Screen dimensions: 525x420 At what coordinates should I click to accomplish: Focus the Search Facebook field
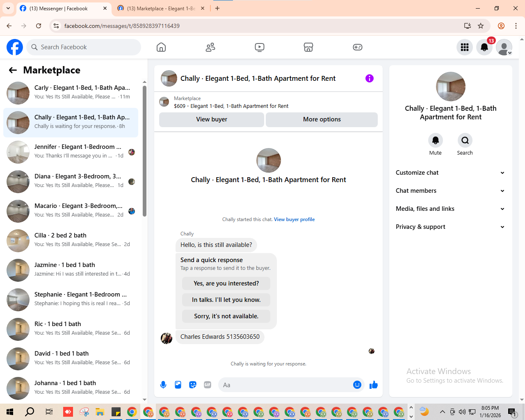click(x=84, y=47)
